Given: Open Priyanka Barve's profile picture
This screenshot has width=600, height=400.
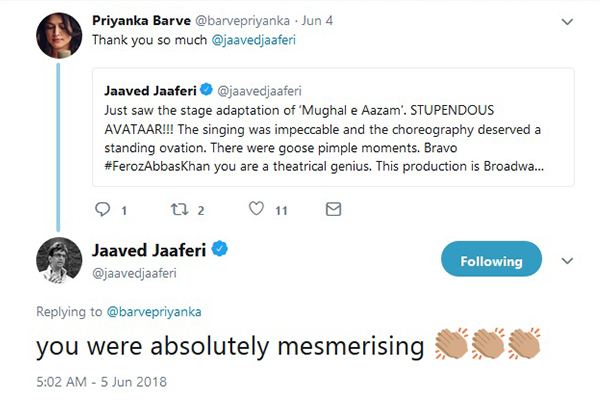Looking at the screenshot, I should point(59,35).
